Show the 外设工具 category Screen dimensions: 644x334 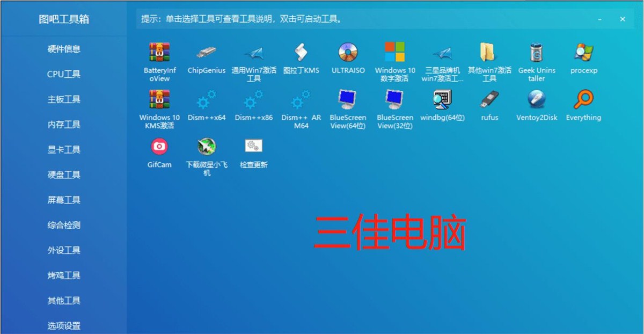click(x=64, y=250)
